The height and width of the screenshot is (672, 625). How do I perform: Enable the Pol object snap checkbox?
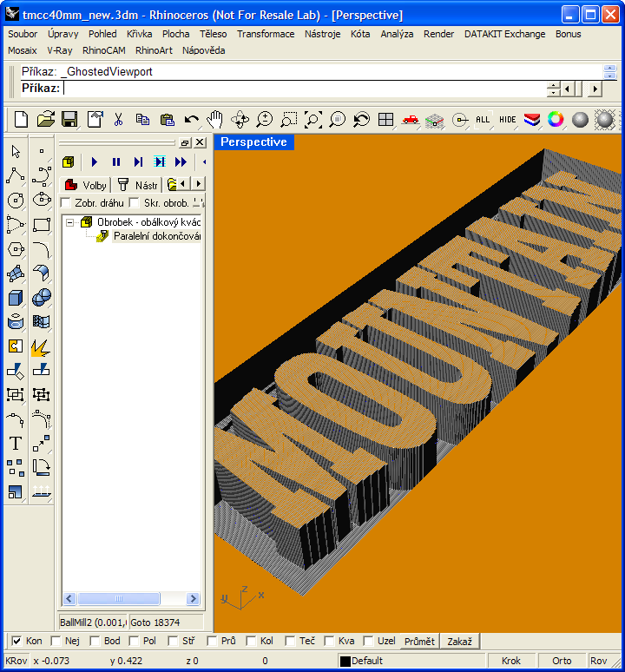[134, 641]
